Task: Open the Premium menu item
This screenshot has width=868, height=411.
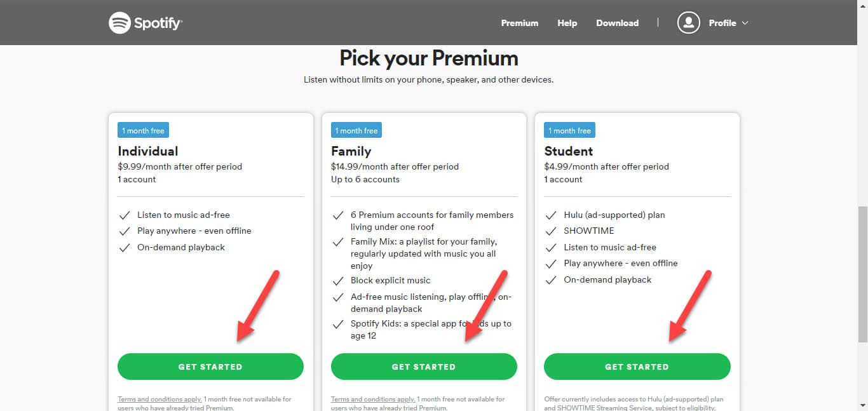Action: coord(519,23)
